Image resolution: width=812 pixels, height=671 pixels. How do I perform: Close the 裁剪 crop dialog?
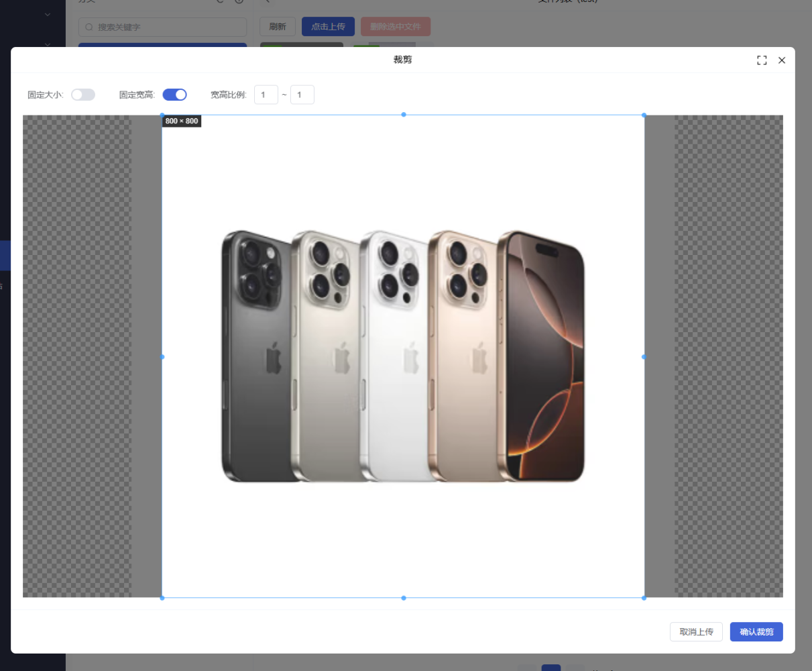click(x=782, y=60)
